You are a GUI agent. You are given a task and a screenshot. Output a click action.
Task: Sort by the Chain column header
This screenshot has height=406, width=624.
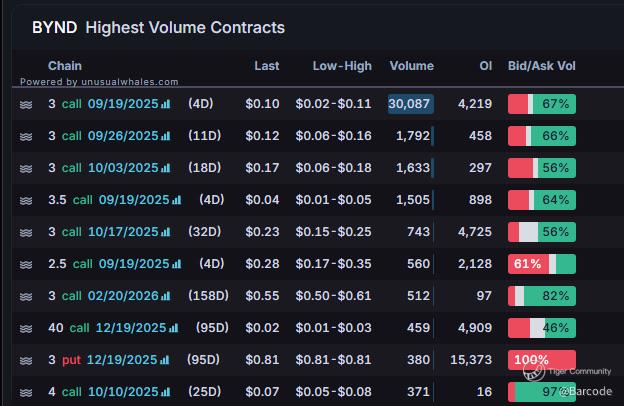(x=65, y=66)
